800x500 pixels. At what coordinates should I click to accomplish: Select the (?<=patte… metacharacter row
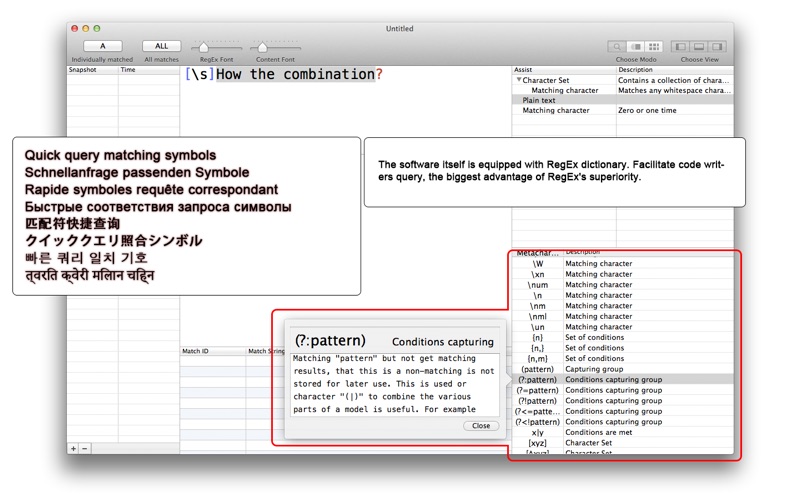tap(622, 411)
